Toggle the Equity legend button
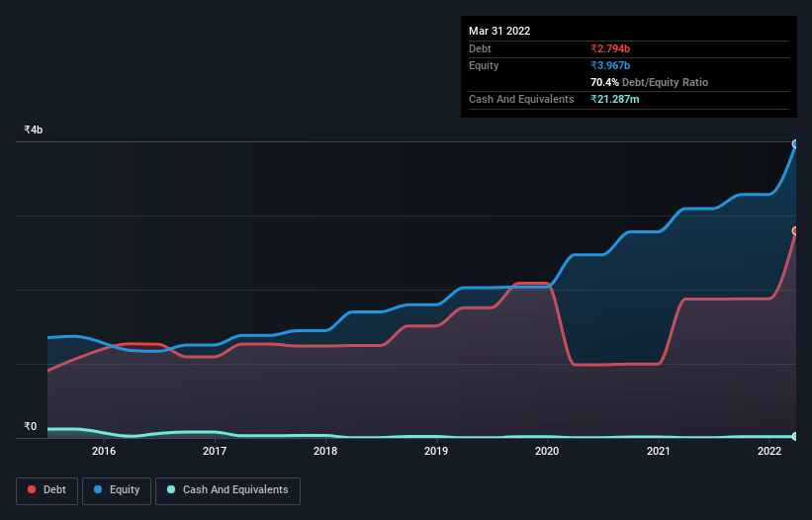Screen dimensions: 812x520 (x=117, y=490)
